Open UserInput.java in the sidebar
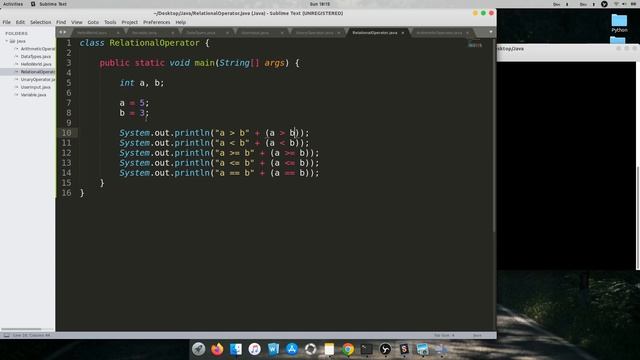The width and height of the screenshot is (640, 360). pyautogui.click(x=36, y=87)
